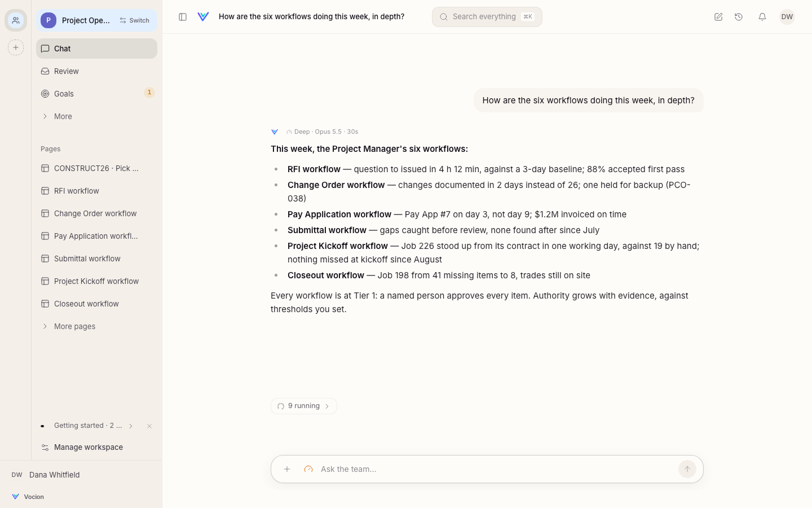Open RFI workflow page
Image resolution: width=812 pixels, height=508 pixels.
pyautogui.click(x=97, y=191)
